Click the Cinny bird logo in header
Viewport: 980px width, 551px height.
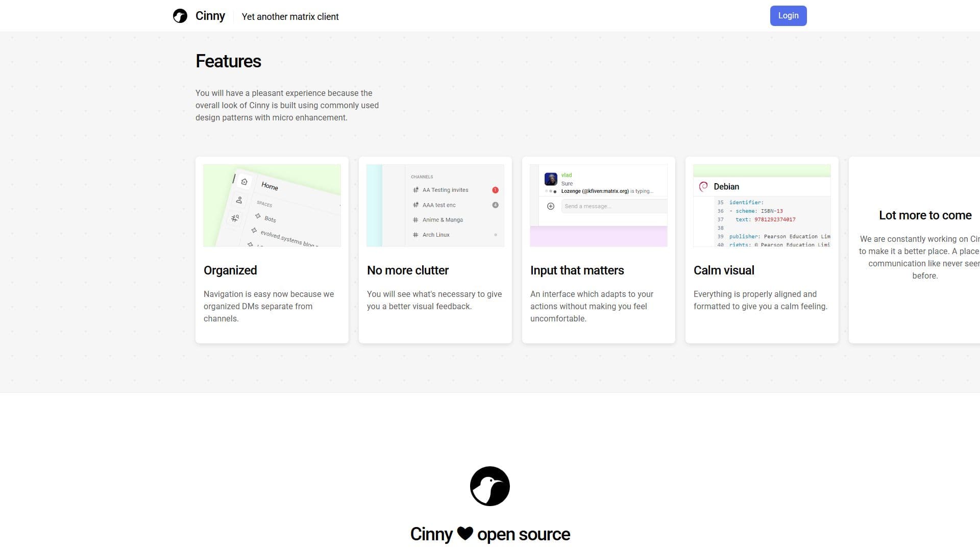pyautogui.click(x=180, y=16)
